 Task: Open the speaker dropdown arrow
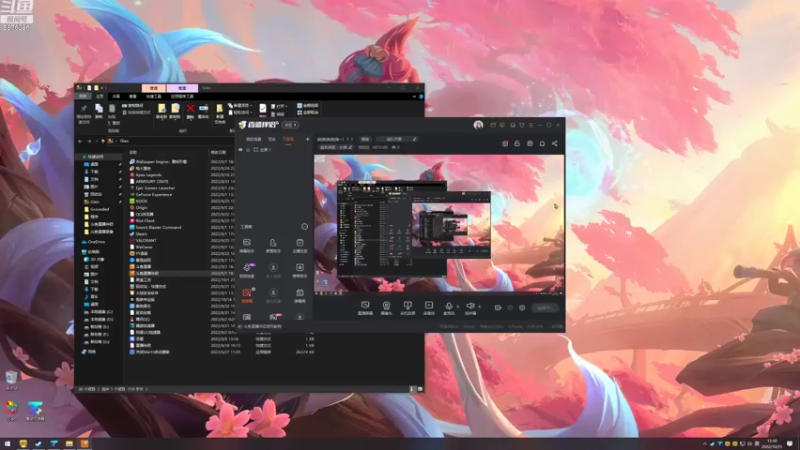[479, 307]
